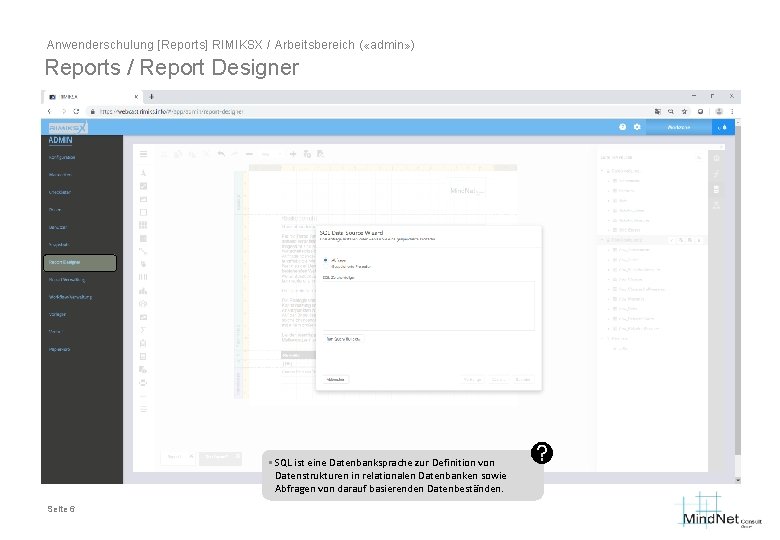This screenshot has width=780, height=540.
Task: Click Run Query Builder in the wizard
Action: tap(343, 339)
